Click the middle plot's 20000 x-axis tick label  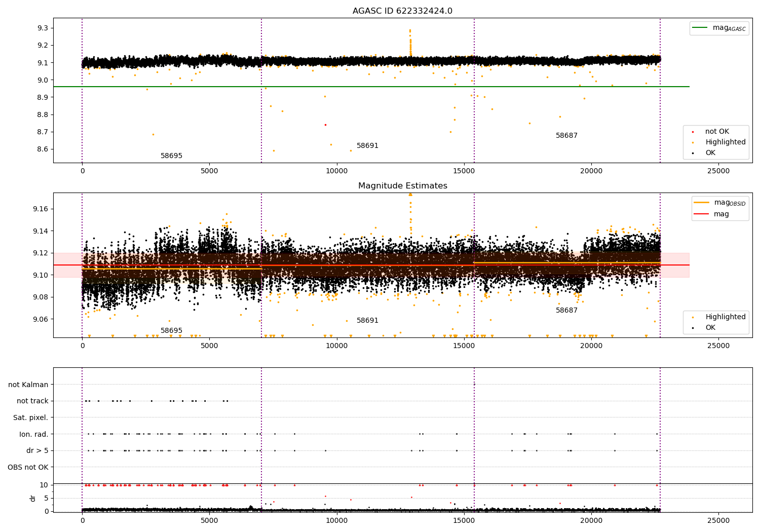click(x=591, y=346)
